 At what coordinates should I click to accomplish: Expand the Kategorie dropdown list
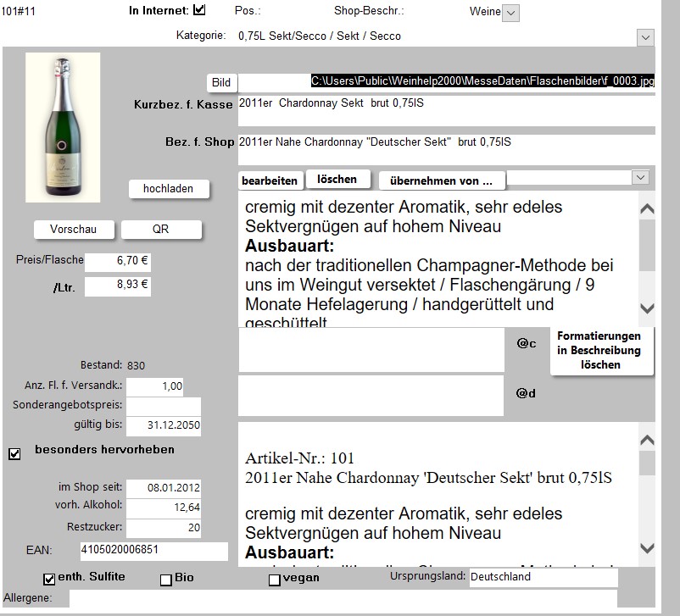pos(644,37)
